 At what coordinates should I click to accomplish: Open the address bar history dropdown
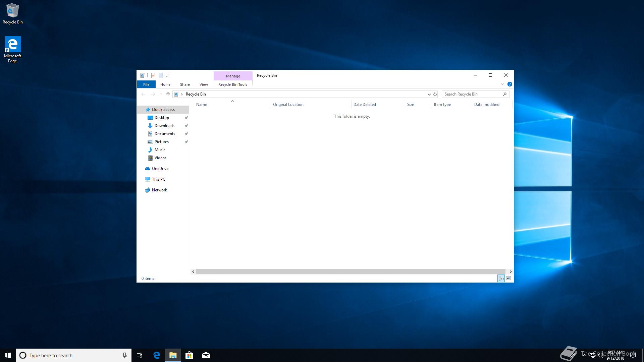click(x=429, y=94)
